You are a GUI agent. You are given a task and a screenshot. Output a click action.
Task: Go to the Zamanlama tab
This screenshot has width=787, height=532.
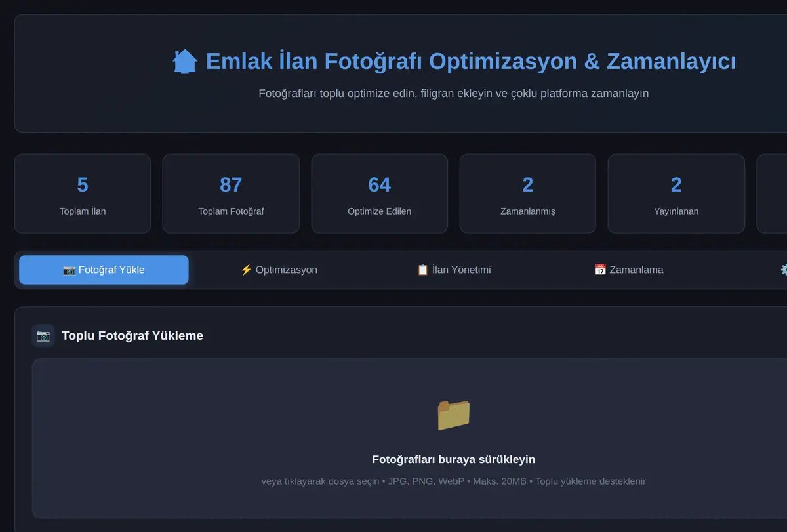coord(628,270)
